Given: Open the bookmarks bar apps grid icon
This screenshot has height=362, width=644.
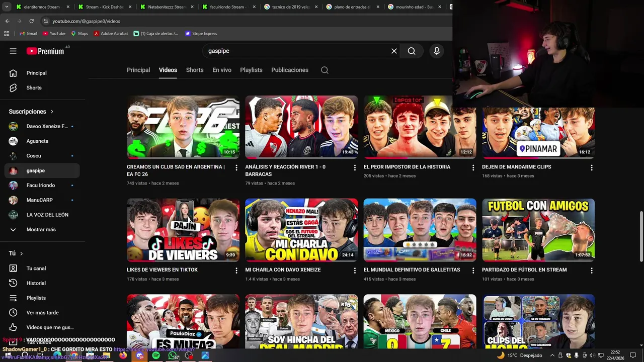Looking at the screenshot, I should (x=7, y=34).
